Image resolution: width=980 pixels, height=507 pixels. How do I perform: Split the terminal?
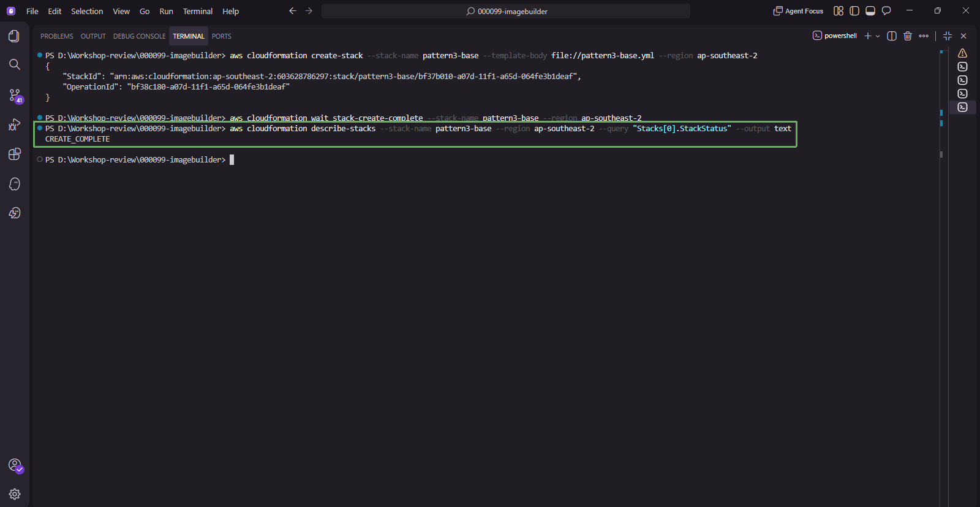[x=892, y=36]
